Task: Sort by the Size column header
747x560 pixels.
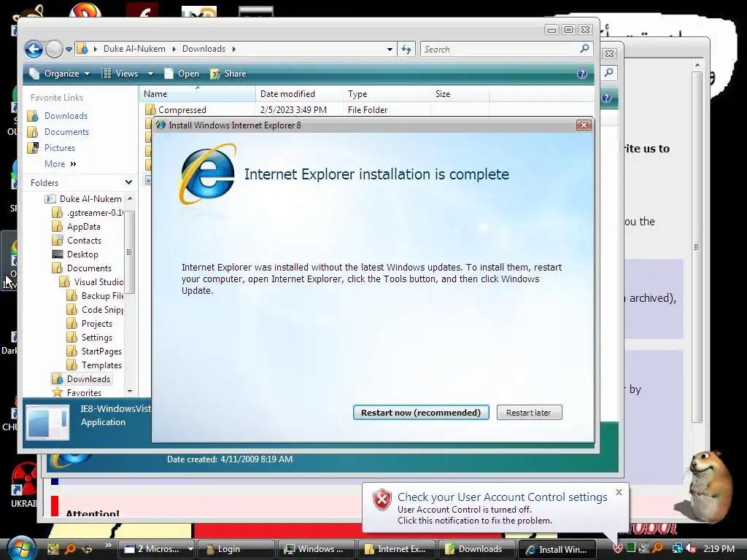Action: (460, 94)
